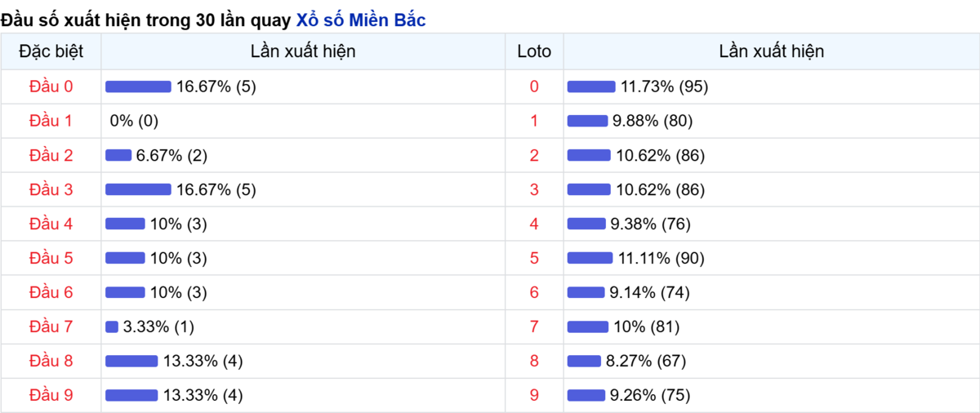Click the 11.73% (95) bar for Loto 0

(x=591, y=87)
